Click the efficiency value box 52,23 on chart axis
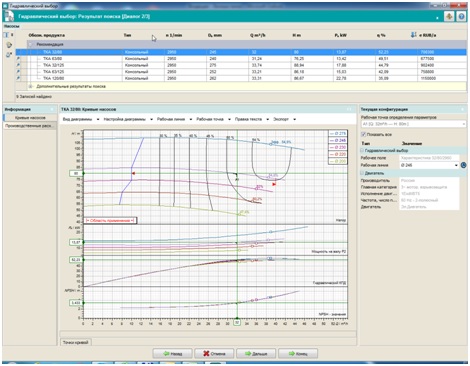This screenshot has height=366, width=470. (x=76, y=259)
